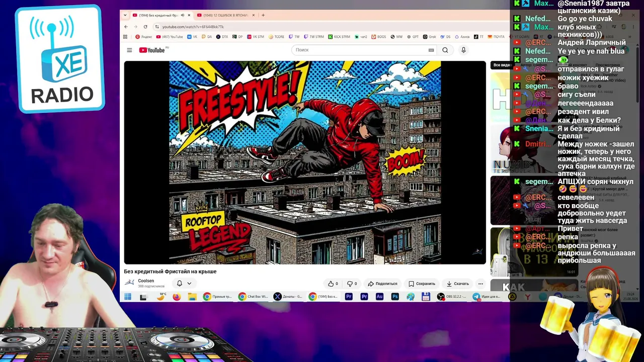Switch to the 'Донаты' taskbar window
Screen dimensions: 644x362
[x=288, y=297]
